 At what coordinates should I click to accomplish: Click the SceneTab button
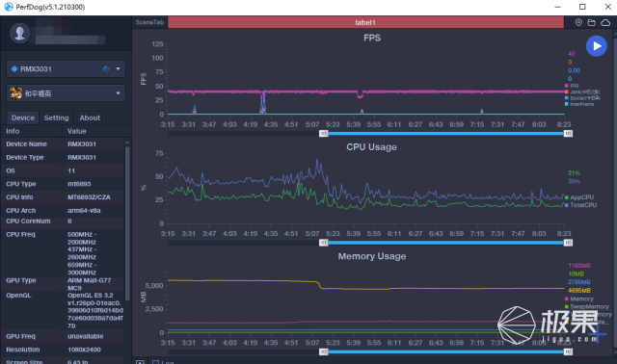(x=149, y=22)
